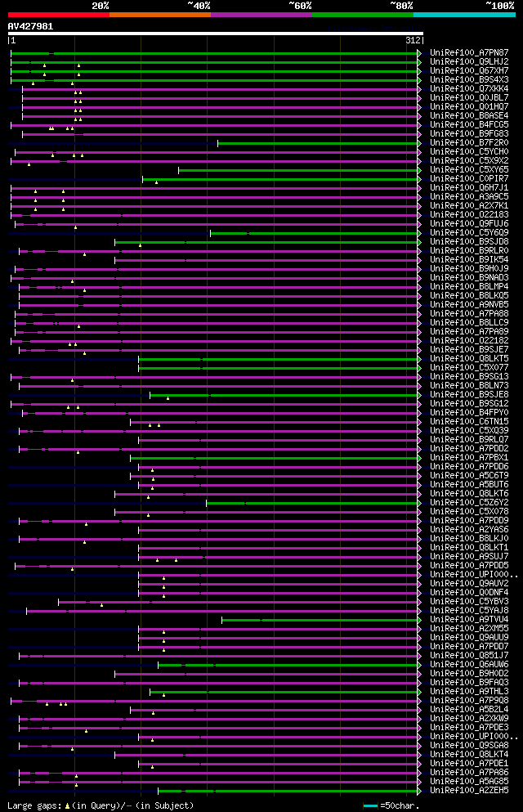Select the AV427981 query name
This screenshot has height=812, width=523.
pyautogui.click(x=30, y=26)
